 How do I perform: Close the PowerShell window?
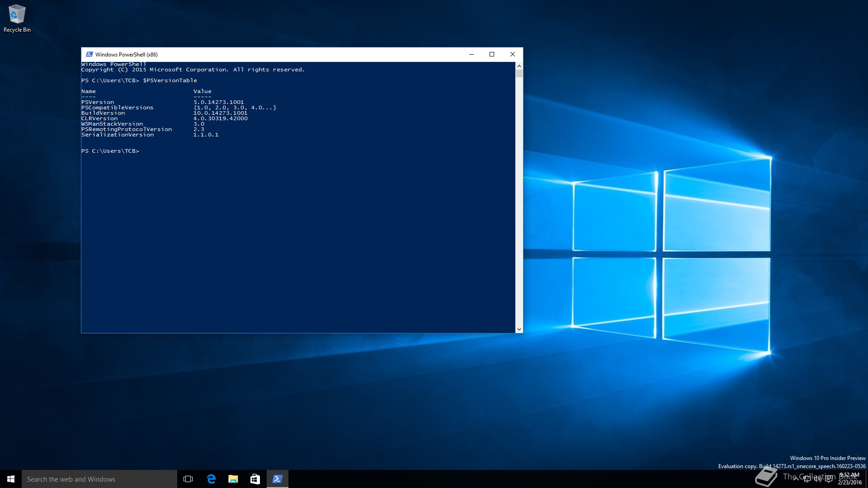pos(513,54)
